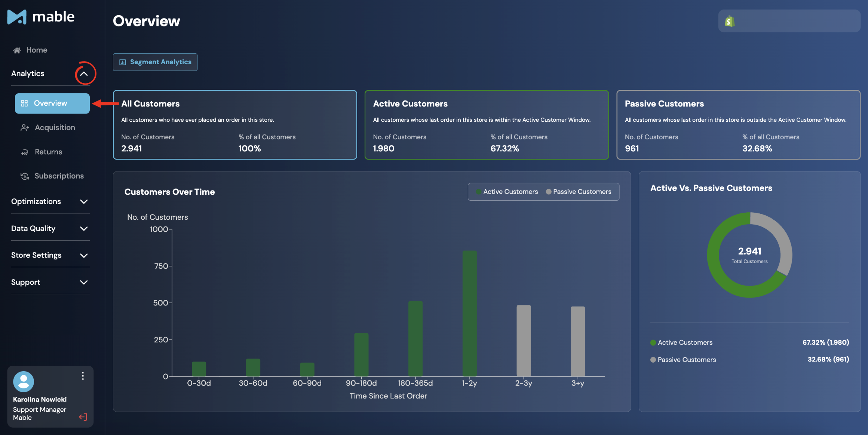Screen dimensions: 868x435
Task: Click the mable logo icon
Action: [17, 17]
